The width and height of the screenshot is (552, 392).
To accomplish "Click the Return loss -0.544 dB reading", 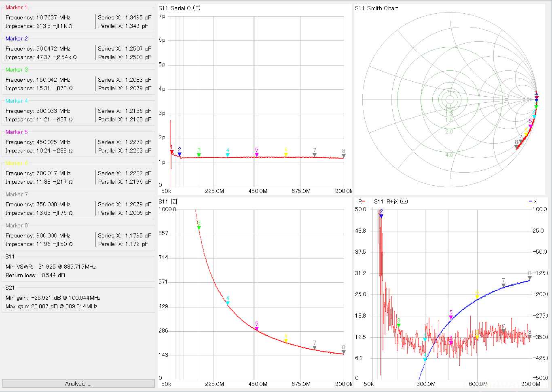I will click(x=35, y=275).
